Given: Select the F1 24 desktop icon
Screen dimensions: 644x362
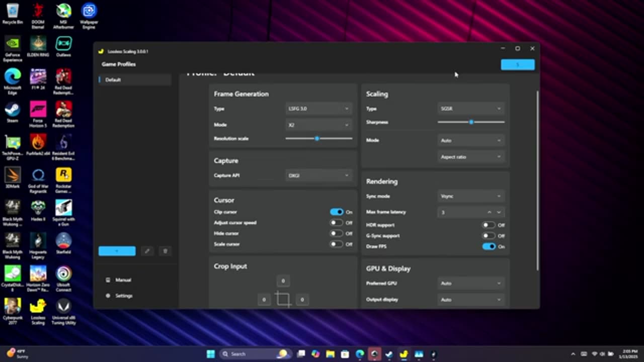Looking at the screenshot, I should (38, 79).
